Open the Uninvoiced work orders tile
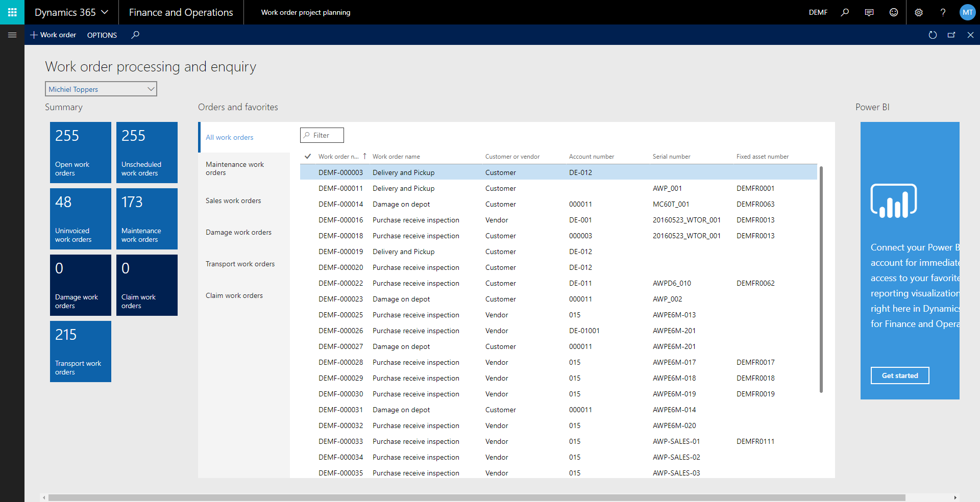The image size is (980, 502). click(x=81, y=219)
